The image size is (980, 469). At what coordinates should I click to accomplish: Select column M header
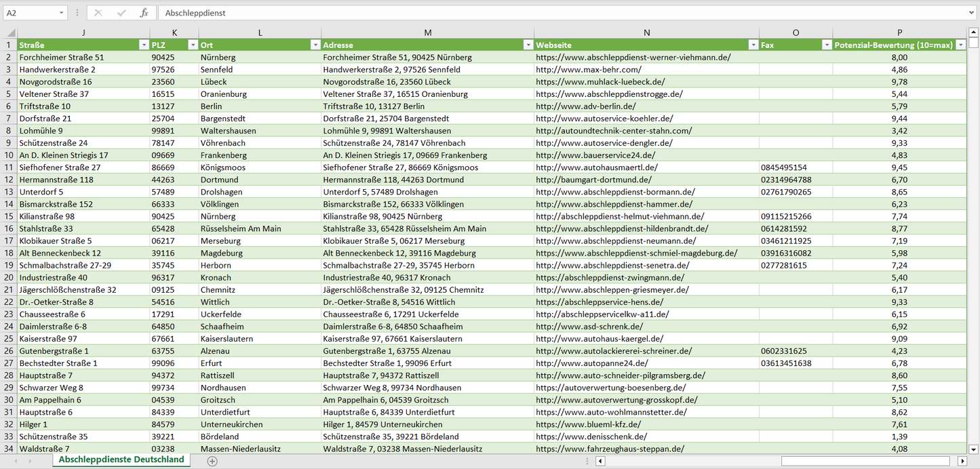point(427,33)
